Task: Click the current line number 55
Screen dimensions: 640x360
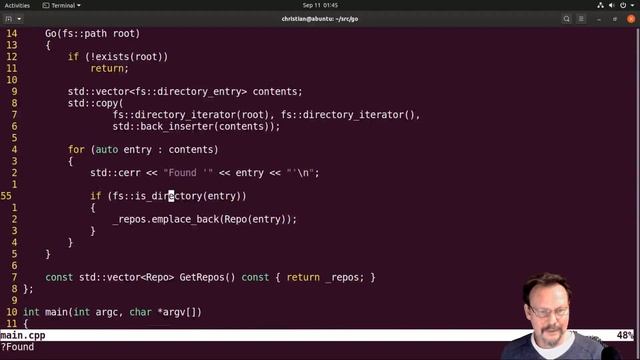Action: pyautogui.click(x=6, y=196)
